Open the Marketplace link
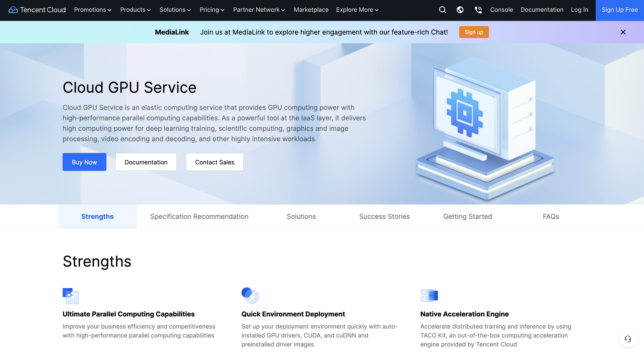This screenshot has height=356, width=644. tap(311, 10)
